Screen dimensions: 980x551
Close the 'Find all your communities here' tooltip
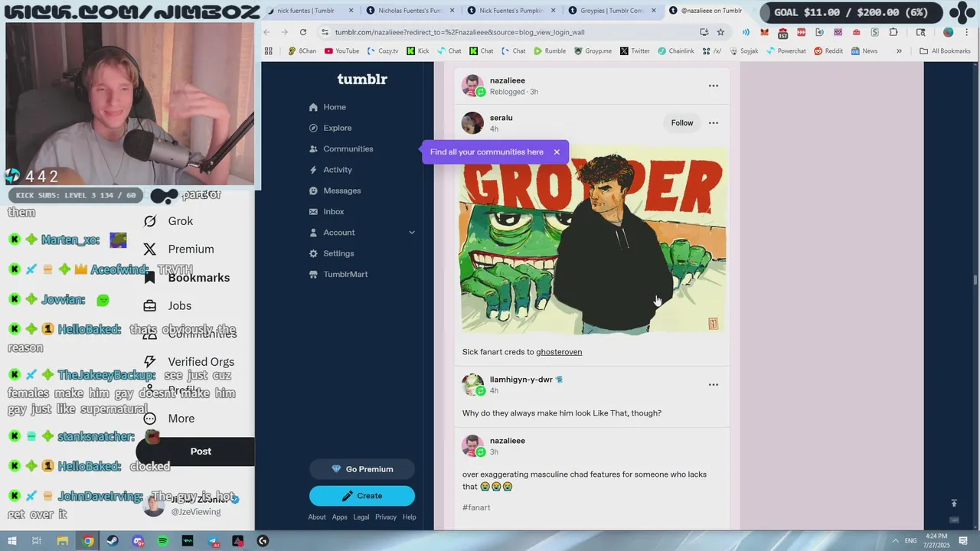coord(557,152)
